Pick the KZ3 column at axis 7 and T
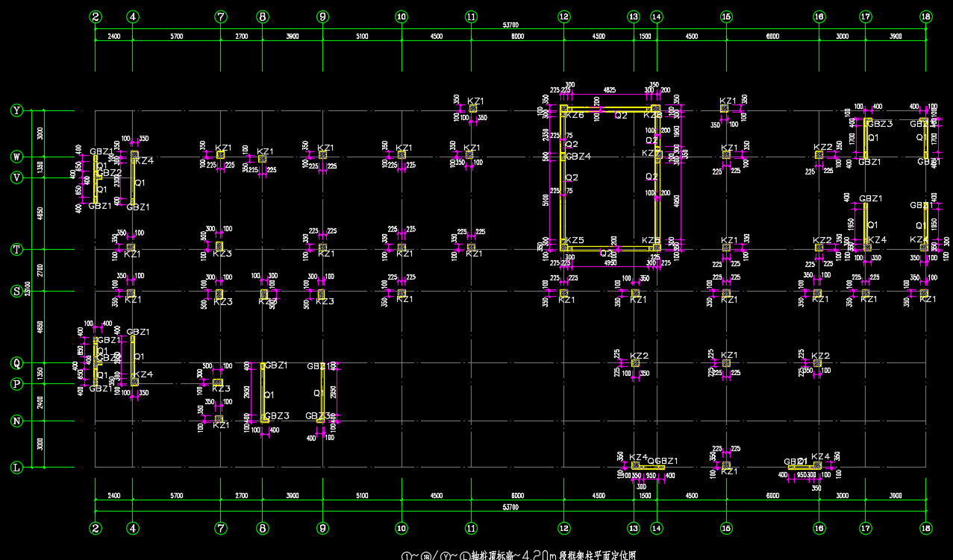Image resolution: width=953 pixels, height=560 pixels. (219, 246)
